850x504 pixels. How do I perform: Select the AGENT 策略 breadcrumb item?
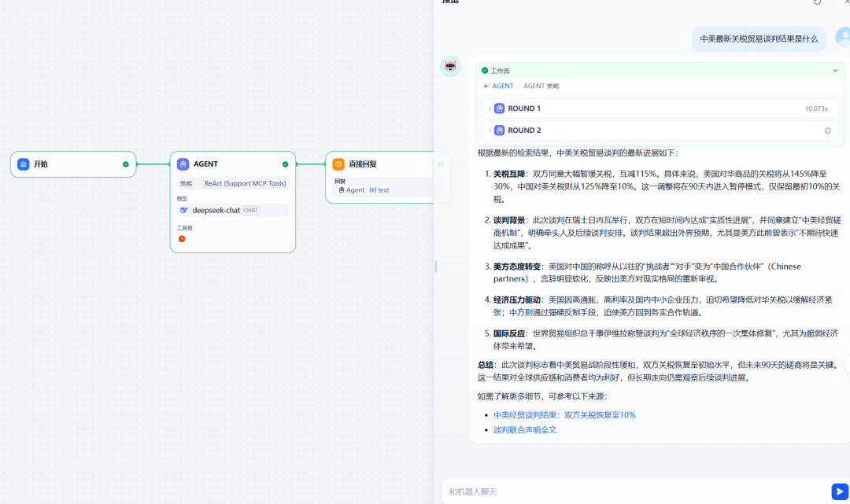point(542,86)
